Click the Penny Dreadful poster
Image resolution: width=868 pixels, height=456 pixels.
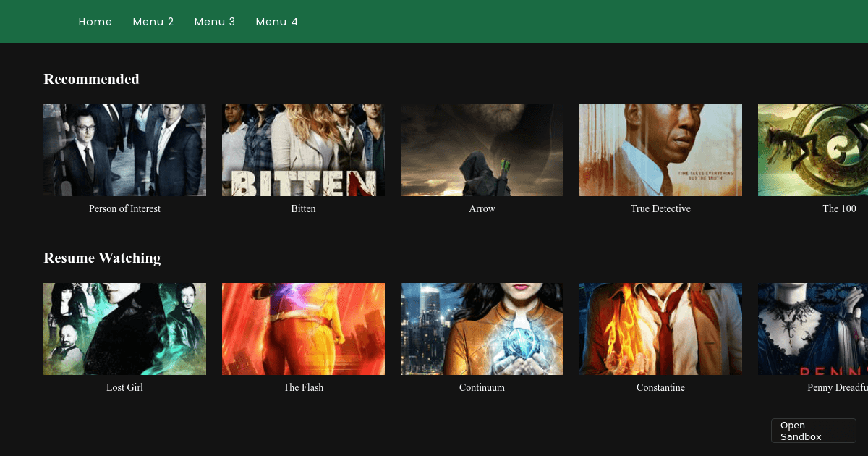(812, 329)
